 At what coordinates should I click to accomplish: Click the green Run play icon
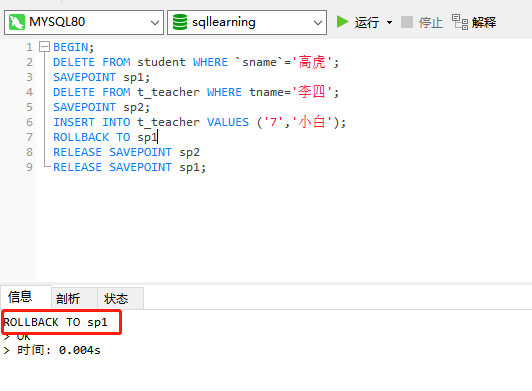[x=342, y=22]
